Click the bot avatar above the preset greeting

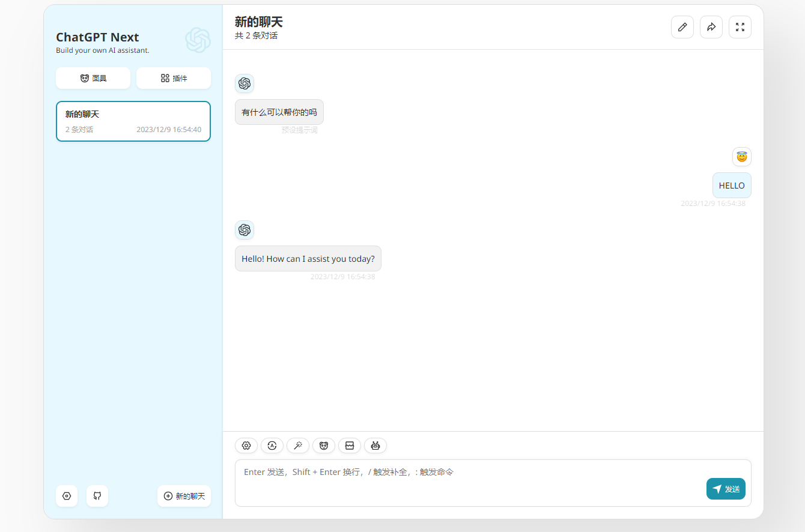coord(245,83)
